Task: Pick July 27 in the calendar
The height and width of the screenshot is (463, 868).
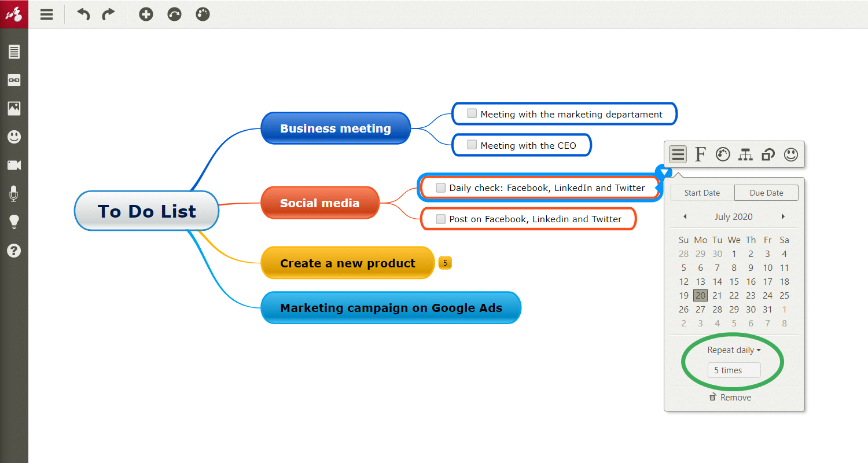Action: pos(700,309)
